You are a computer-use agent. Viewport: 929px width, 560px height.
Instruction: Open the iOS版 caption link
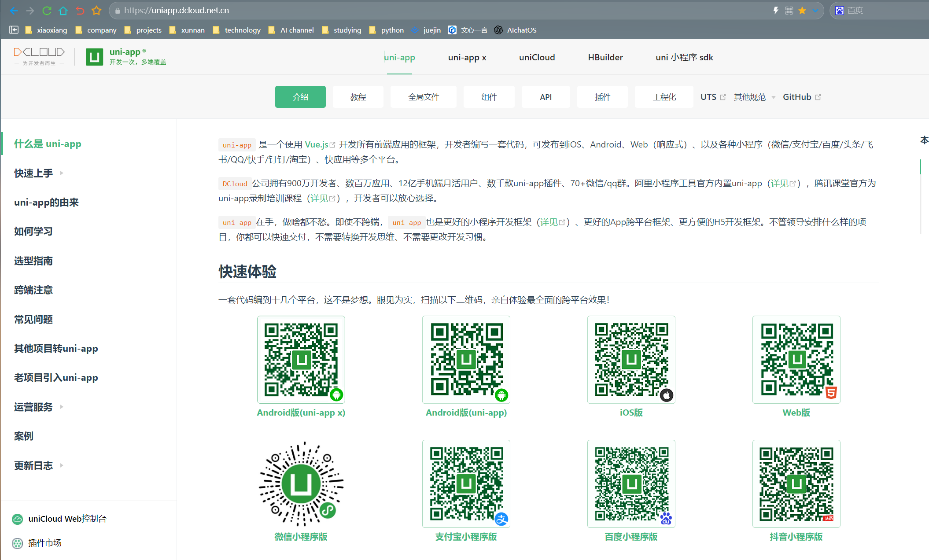pos(631,413)
